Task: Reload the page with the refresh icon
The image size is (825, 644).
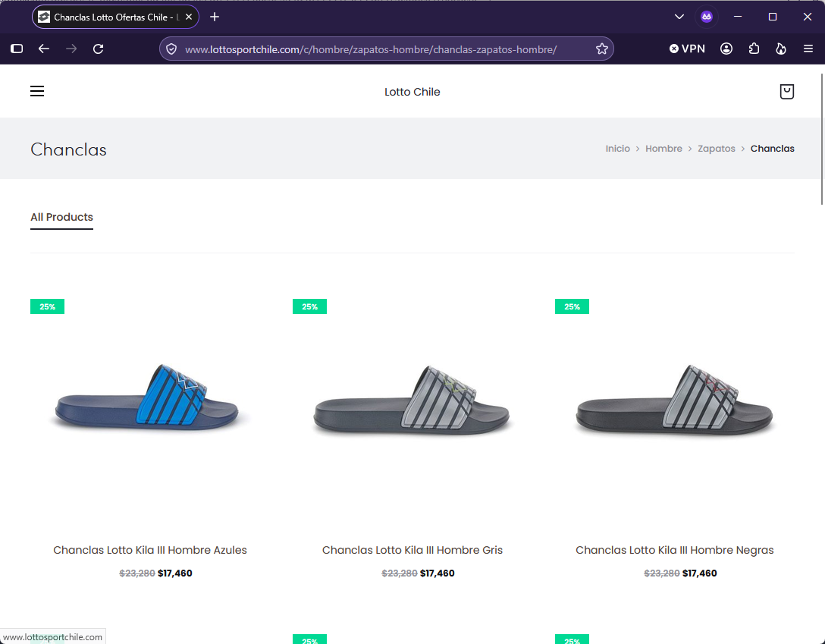Action: tap(99, 49)
